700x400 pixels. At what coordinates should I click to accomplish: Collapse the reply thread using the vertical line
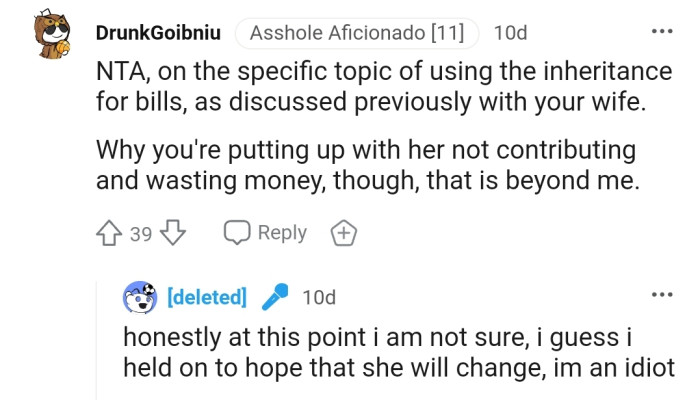[x=96, y=340]
